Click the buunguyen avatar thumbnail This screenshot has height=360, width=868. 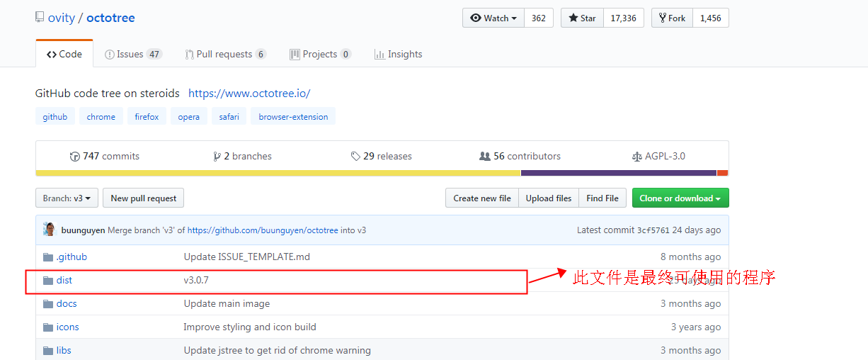pyautogui.click(x=50, y=230)
